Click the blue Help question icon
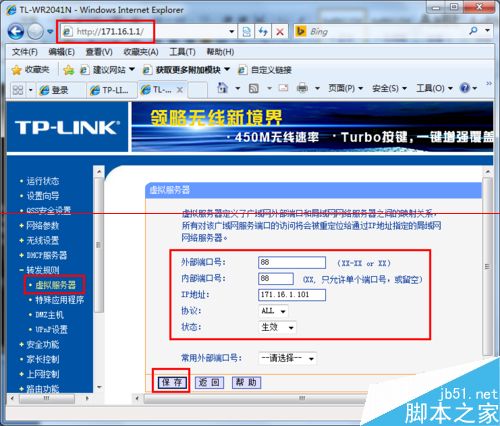This screenshot has width=500, height=426. tap(465, 88)
